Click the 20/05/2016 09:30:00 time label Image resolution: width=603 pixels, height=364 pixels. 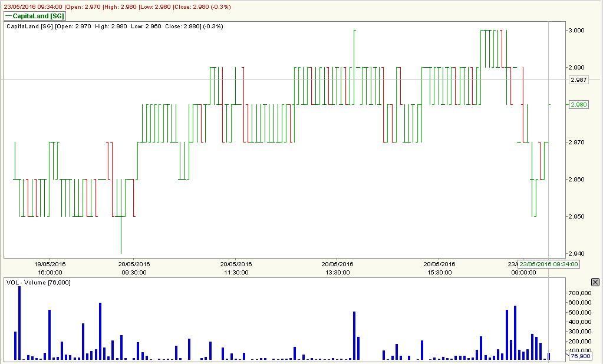click(x=134, y=269)
